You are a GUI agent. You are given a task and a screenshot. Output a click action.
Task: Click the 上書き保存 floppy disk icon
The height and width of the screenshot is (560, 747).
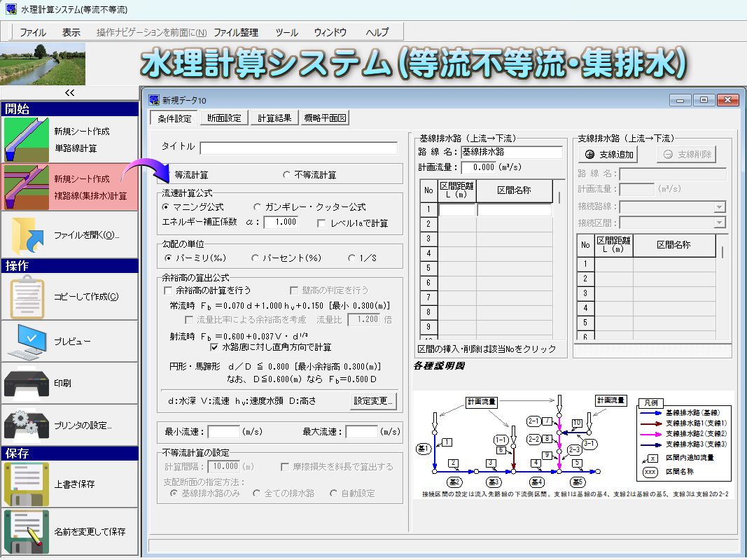[27, 484]
